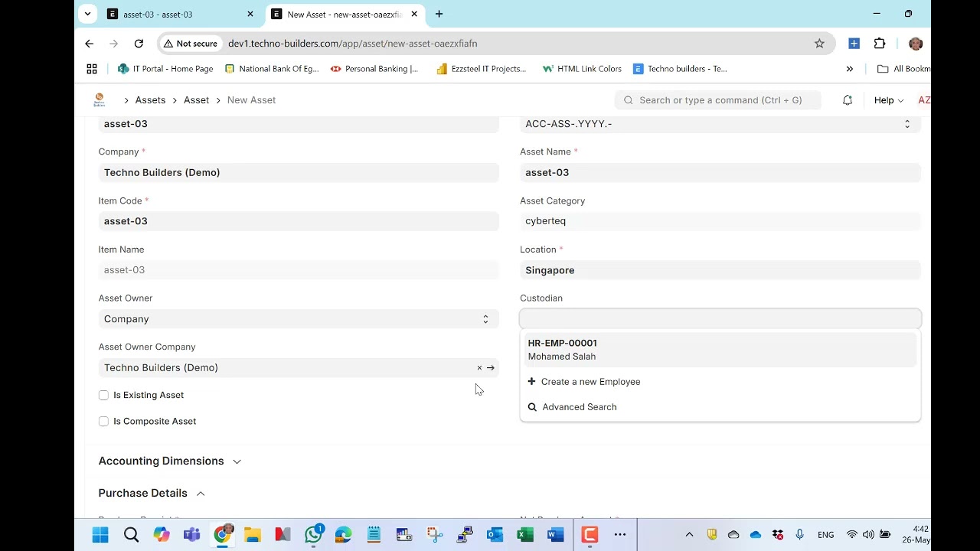Open Excel from the taskbar
This screenshot has width=980, height=551.
click(525, 535)
